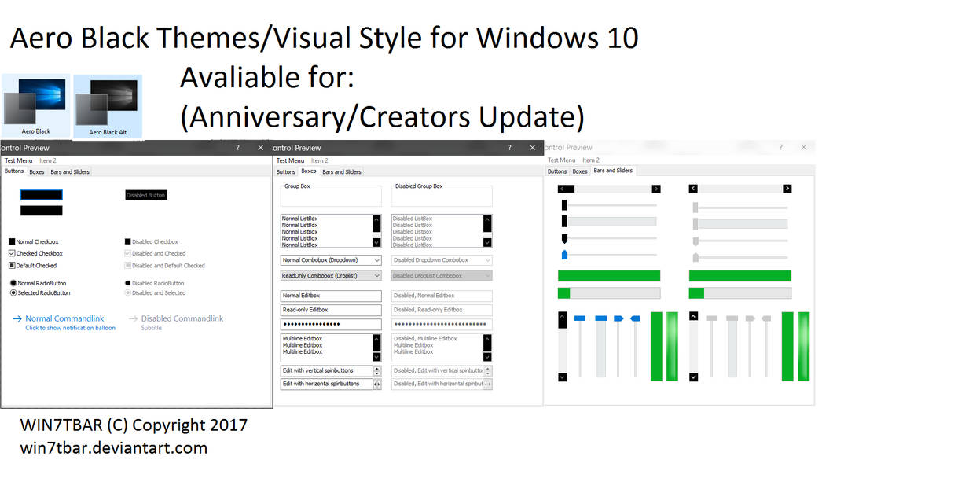This screenshot has height=504, width=980.
Task: Click right arrow of the enabled horizontal scrollbar
Action: [x=656, y=189]
